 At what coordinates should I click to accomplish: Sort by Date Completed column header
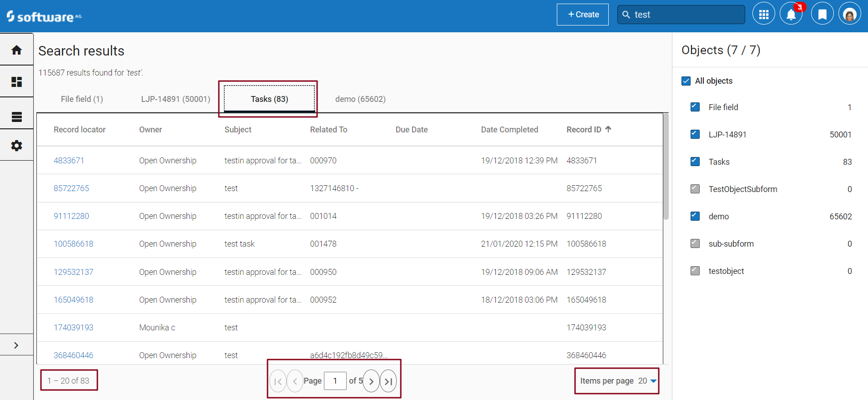510,130
